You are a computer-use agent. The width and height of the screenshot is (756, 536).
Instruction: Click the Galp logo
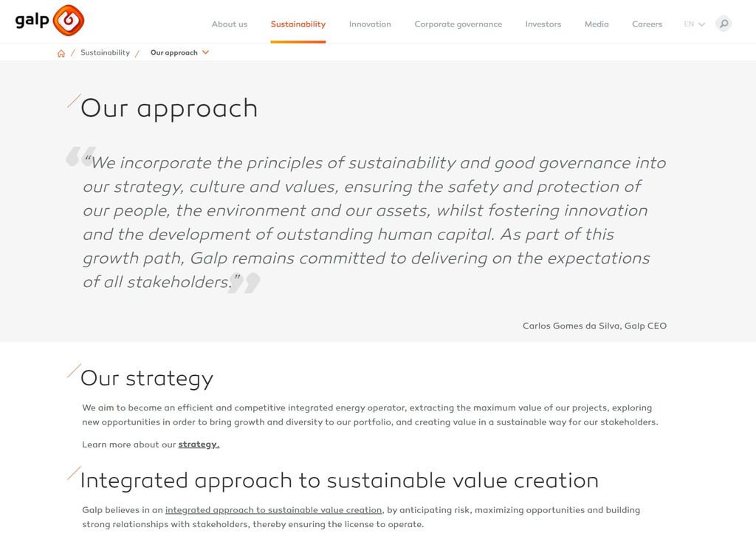[x=49, y=20]
